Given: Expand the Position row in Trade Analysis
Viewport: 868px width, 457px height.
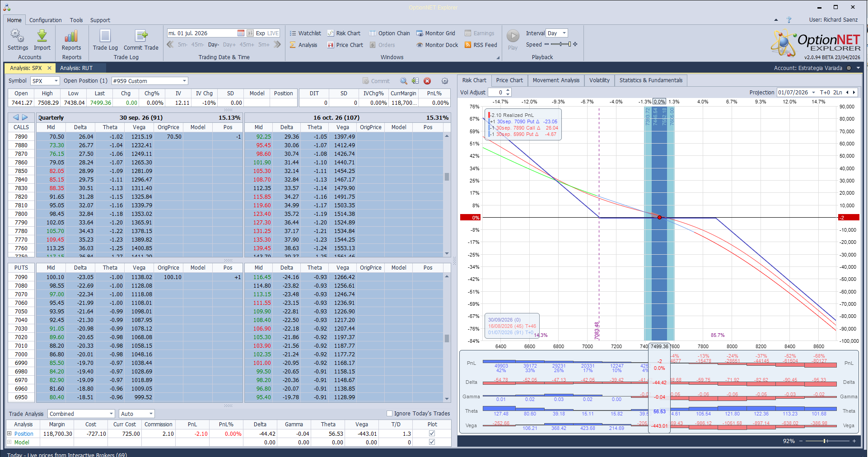Looking at the screenshot, I should pyautogui.click(x=9, y=434).
